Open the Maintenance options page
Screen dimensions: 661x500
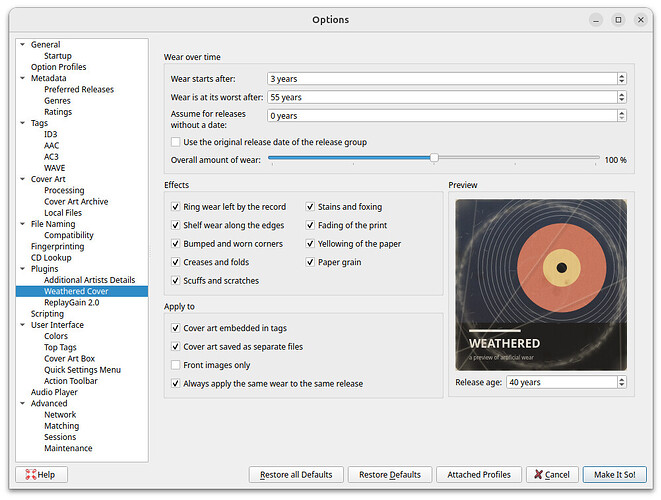click(x=68, y=448)
